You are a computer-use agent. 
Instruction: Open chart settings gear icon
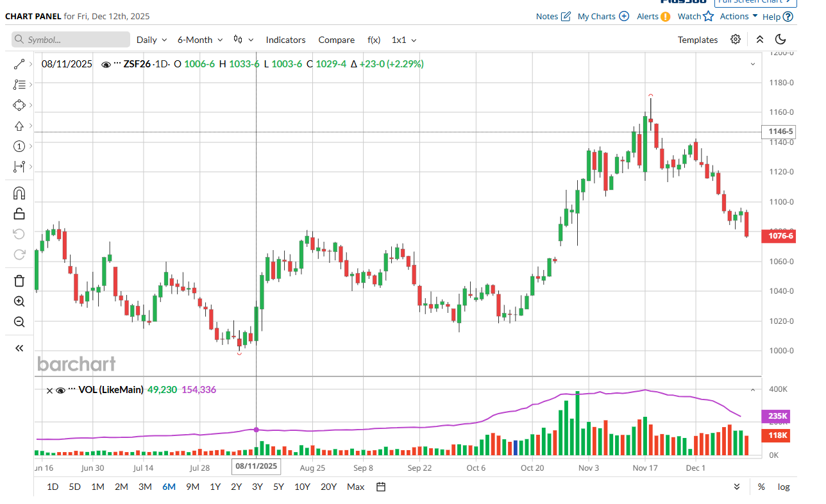coord(736,40)
